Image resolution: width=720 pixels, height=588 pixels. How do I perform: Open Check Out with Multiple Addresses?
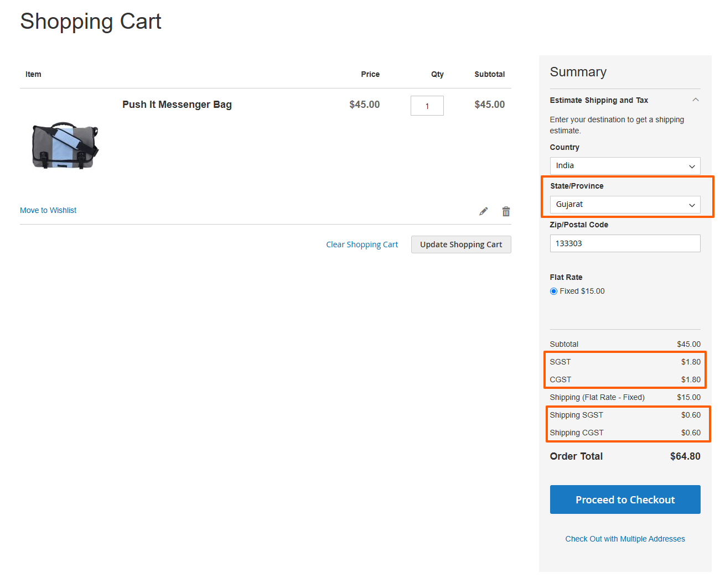pos(625,539)
